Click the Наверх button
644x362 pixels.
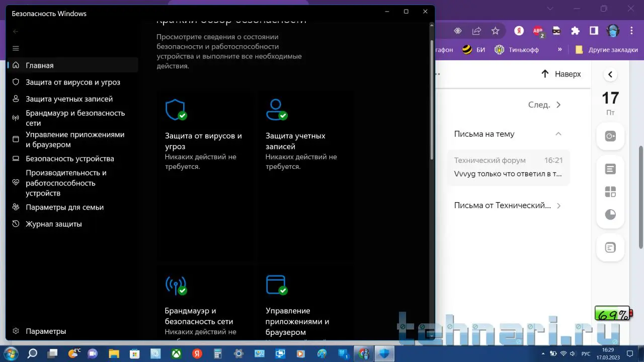tap(561, 74)
